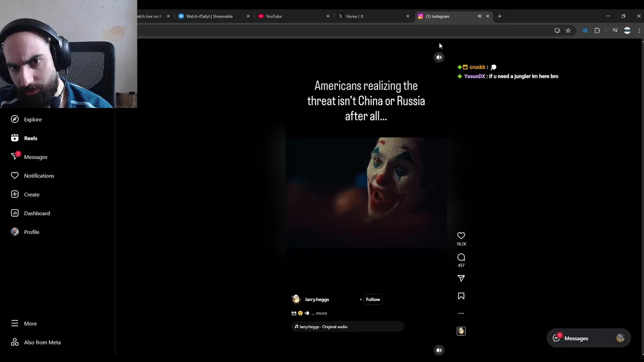Click the reel video with Joker
This screenshot has width=644, height=362.
click(x=366, y=193)
